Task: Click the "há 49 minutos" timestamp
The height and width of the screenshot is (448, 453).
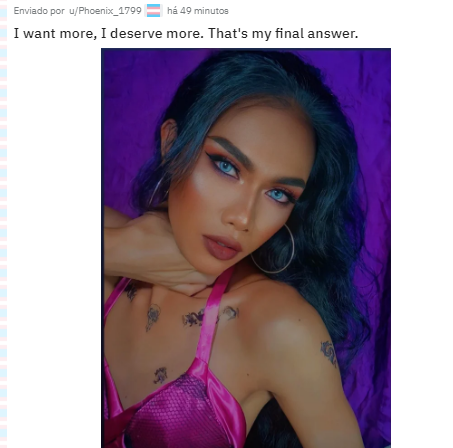Action: [x=198, y=11]
